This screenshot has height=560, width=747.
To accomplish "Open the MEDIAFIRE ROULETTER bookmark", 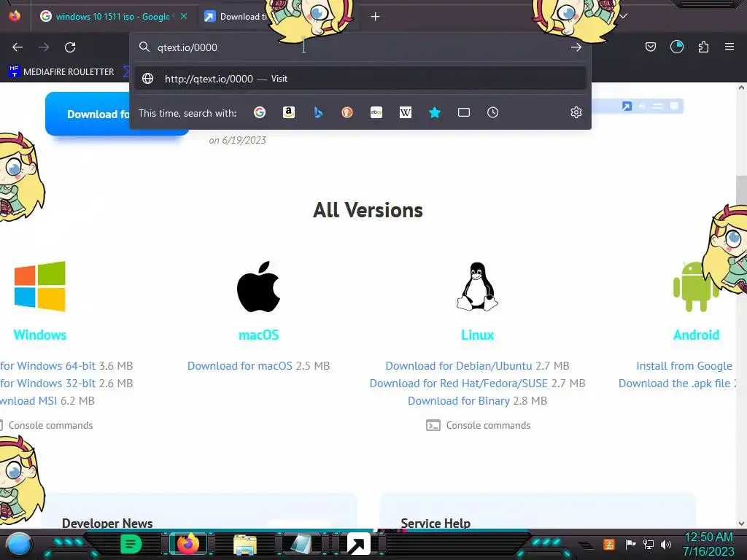I will pos(62,72).
